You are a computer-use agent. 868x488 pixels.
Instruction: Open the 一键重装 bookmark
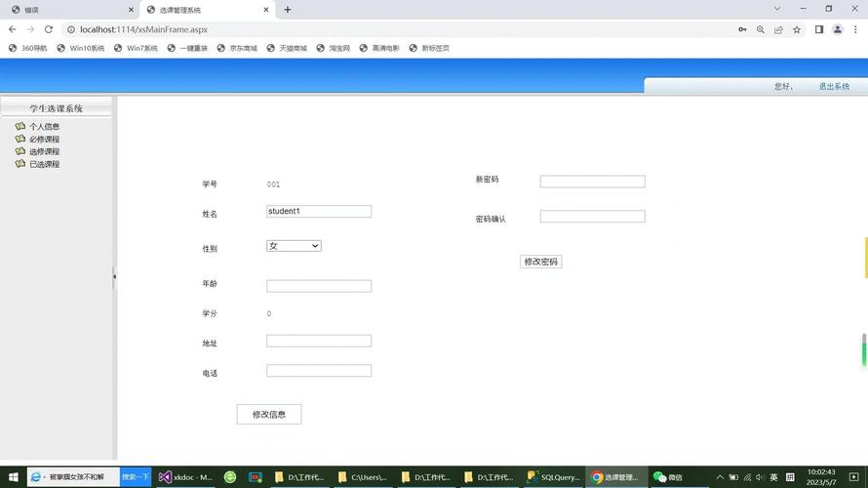(187, 48)
